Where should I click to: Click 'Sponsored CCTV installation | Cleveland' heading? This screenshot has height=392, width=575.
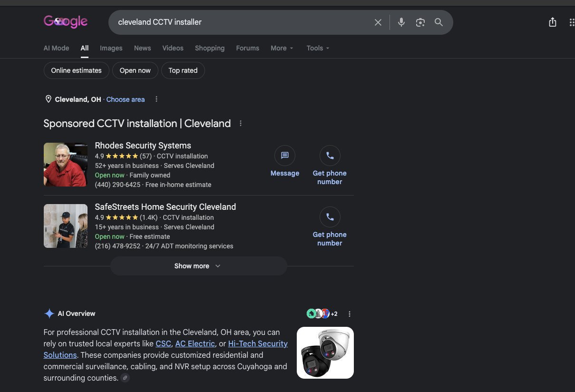137,124
